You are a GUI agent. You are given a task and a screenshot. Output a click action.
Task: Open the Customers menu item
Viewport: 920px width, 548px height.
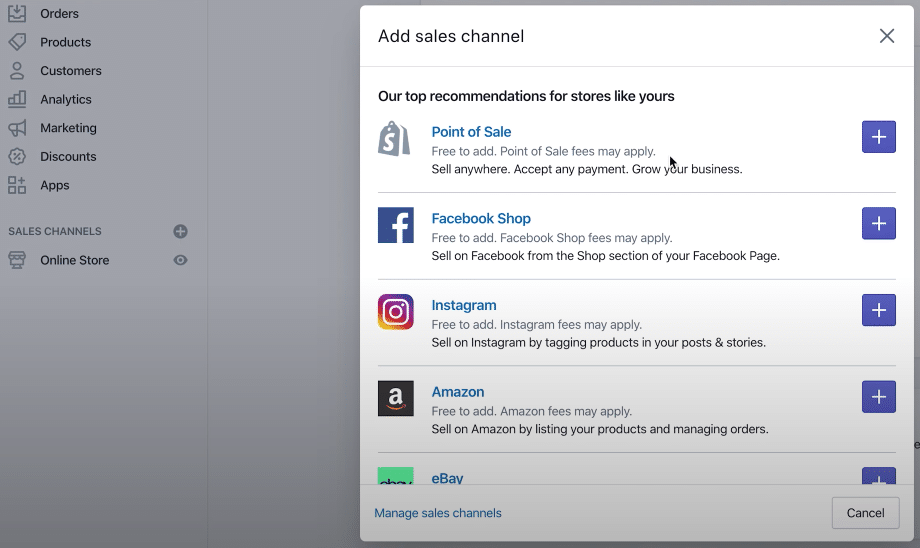[70, 70]
